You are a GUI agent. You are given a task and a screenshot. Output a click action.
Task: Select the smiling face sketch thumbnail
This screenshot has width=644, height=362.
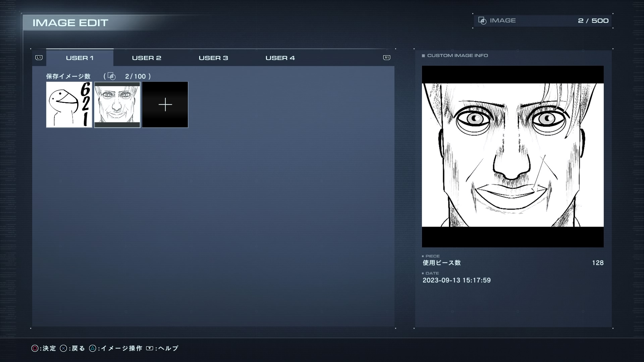click(117, 105)
